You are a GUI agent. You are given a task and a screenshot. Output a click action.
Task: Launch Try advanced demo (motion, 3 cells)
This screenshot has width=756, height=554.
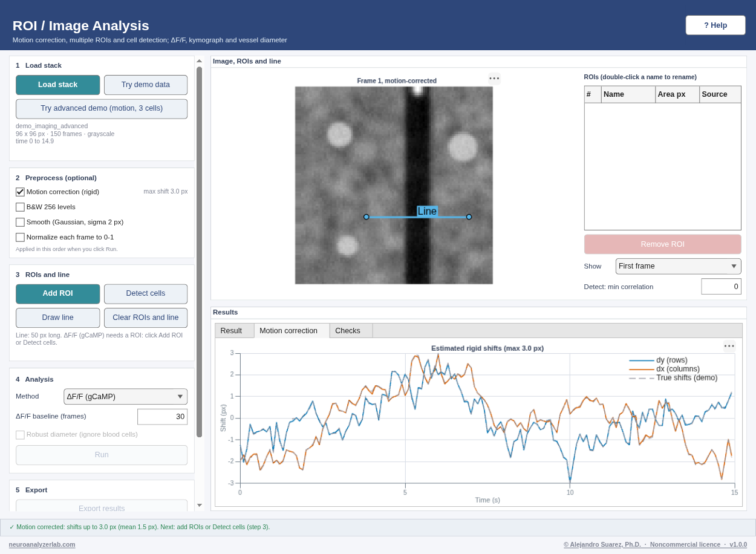click(x=102, y=109)
